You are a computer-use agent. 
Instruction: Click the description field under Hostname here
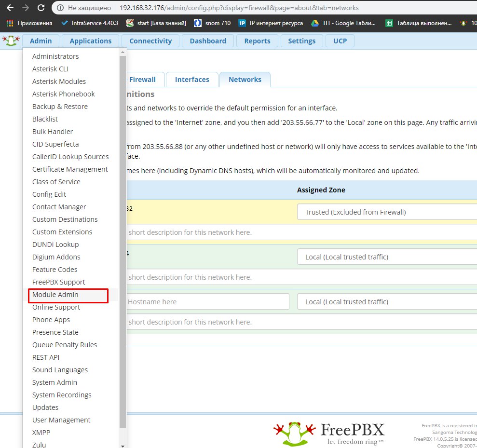(302, 322)
